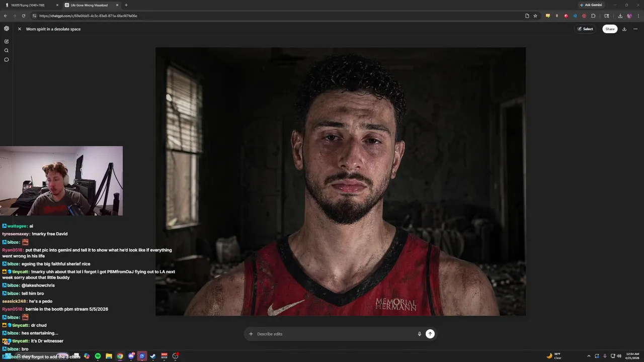Open the ChatGPT logo menu in sidebar
The width and height of the screenshot is (644, 362).
click(7, 29)
